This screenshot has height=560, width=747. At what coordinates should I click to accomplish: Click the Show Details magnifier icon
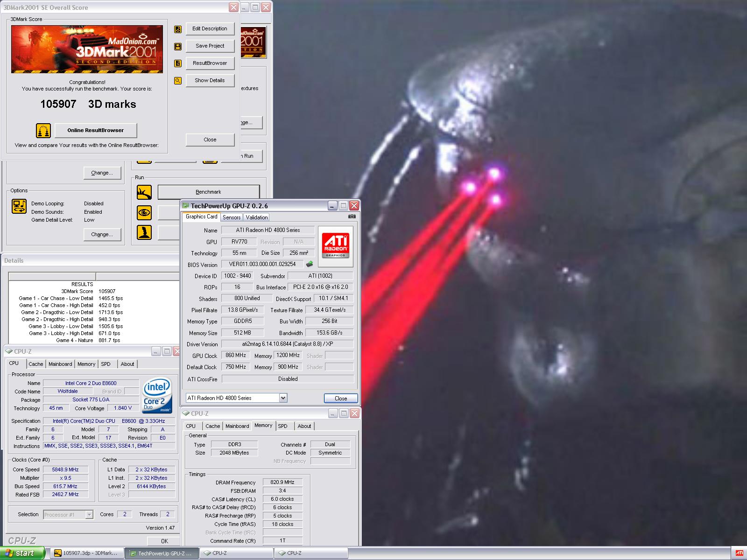(x=178, y=81)
